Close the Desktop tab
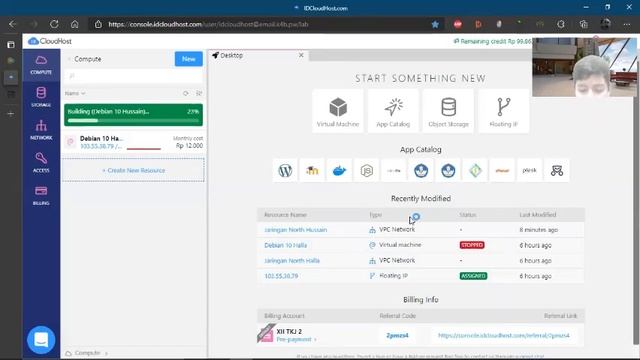 [x=301, y=55]
